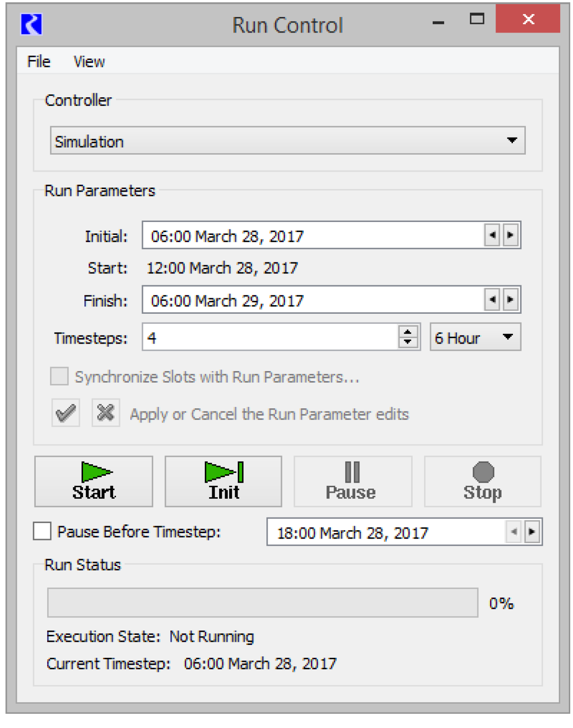Click the Pause run button
Screen dimensions: 573x728
point(353,481)
